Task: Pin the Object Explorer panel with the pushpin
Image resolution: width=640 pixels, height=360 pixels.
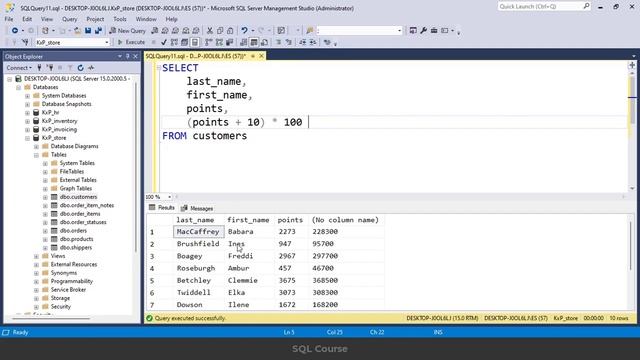Action: pyautogui.click(x=127, y=56)
